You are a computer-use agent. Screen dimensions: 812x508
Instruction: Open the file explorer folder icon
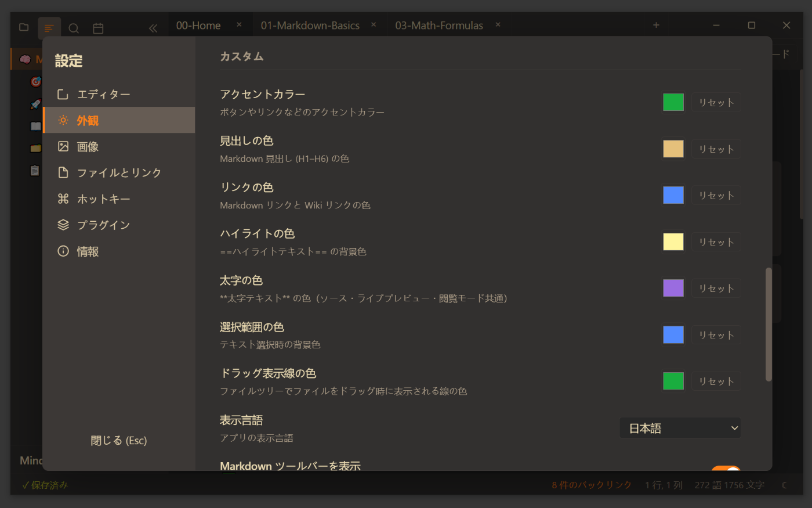pos(24,27)
